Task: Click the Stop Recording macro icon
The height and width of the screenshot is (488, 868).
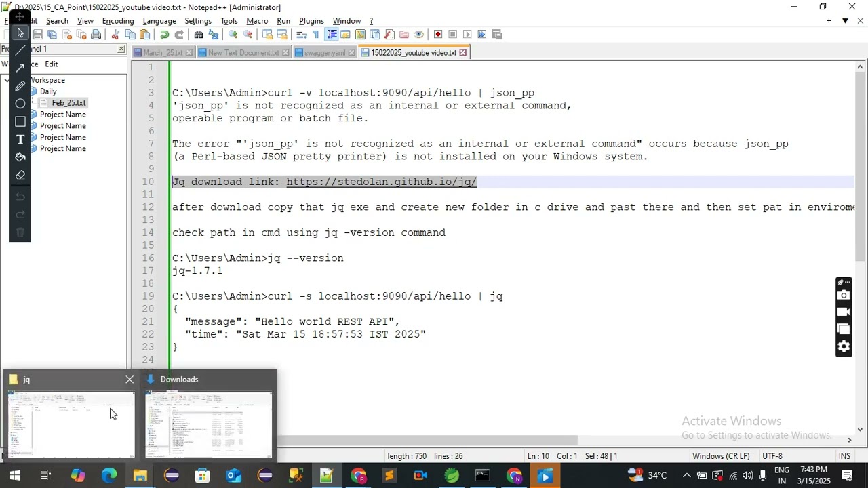Action: click(x=453, y=35)
